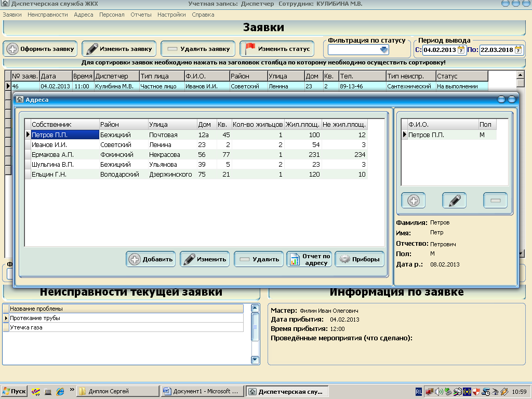Screen dimensions: 532x399
Task: Open the Адреса menu
Action: [x=84, y=15]
